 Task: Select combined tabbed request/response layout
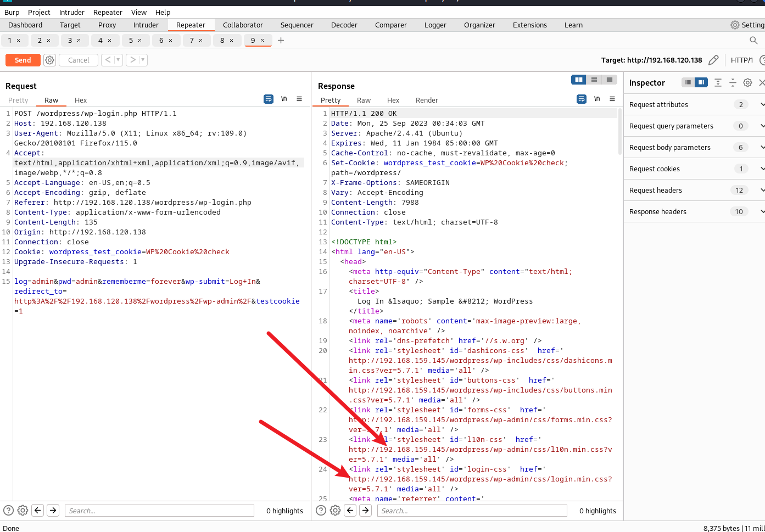pyautogui.click(x=610, y=80)
